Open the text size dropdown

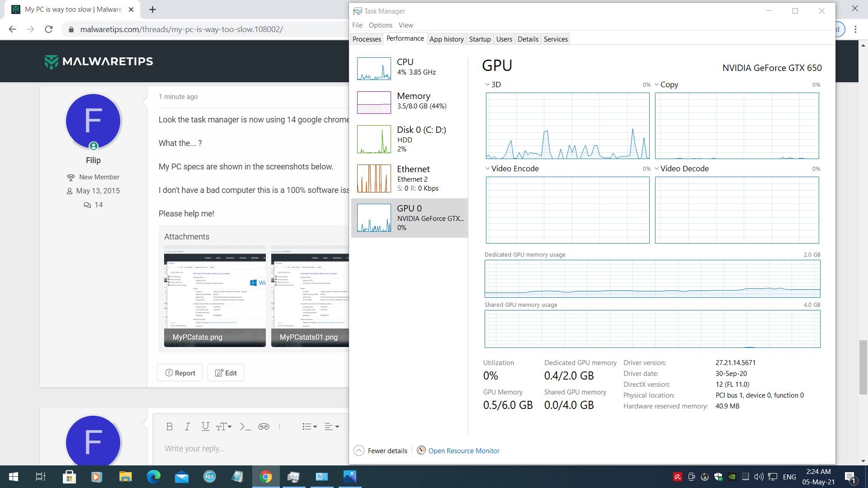click(x=224, y=427)
